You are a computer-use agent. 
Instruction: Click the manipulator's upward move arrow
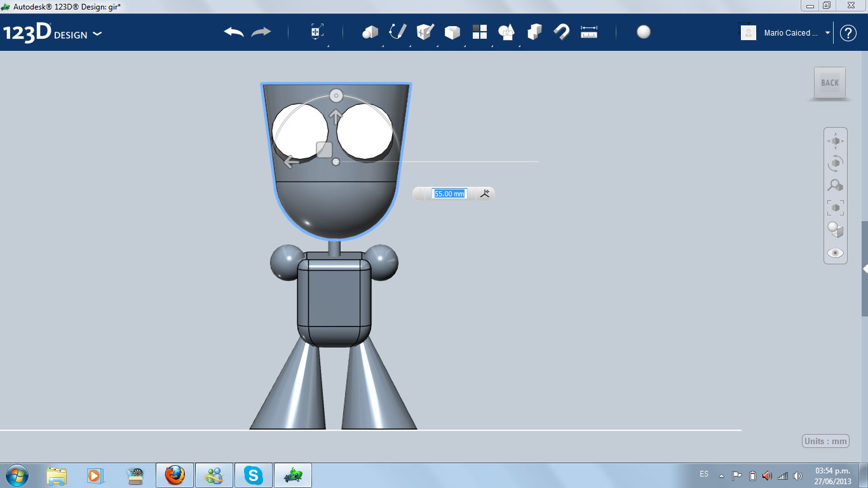[x=336, y=117]
